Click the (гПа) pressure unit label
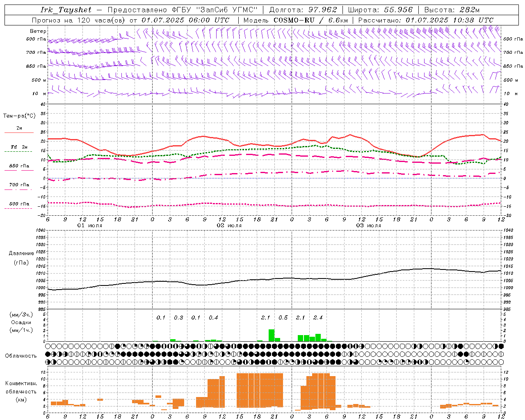This screenshot has height=420, width=525. coord(21,263)
